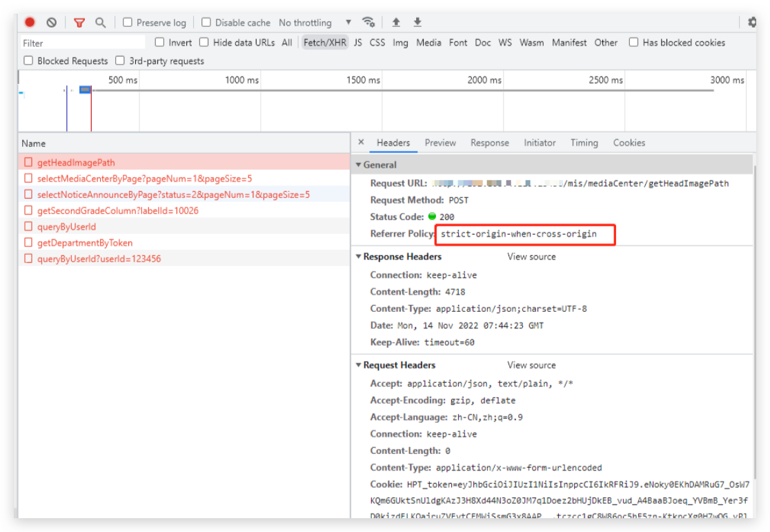Tick the Invert filter checkbox
Screen dimensions: 770x532
tap(159, 42)
